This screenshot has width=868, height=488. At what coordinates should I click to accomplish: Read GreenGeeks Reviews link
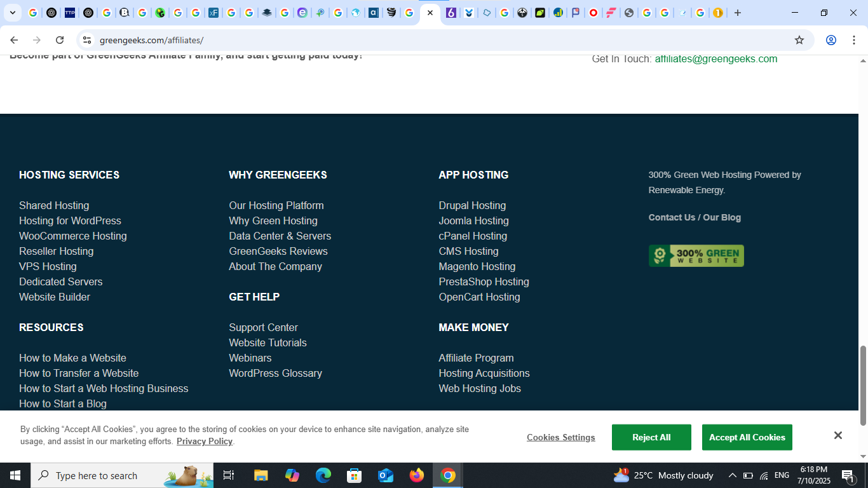coord(278,251)
